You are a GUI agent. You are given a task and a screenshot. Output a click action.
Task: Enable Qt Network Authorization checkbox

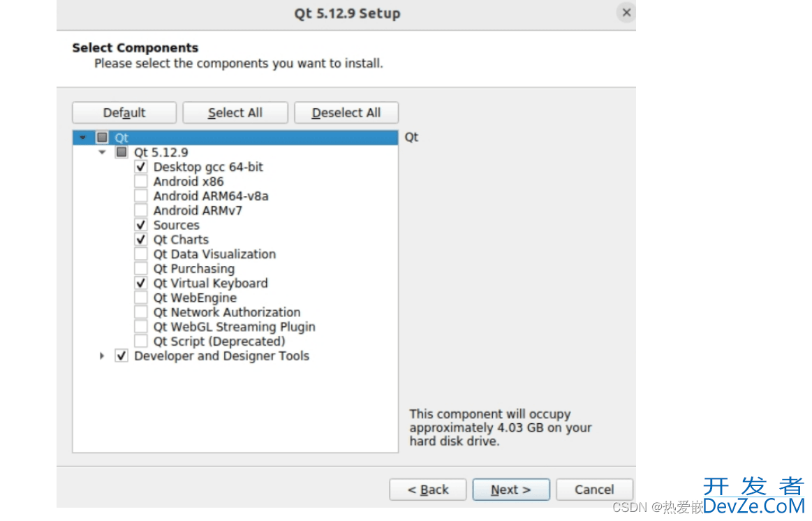click(x=140, y=311)
